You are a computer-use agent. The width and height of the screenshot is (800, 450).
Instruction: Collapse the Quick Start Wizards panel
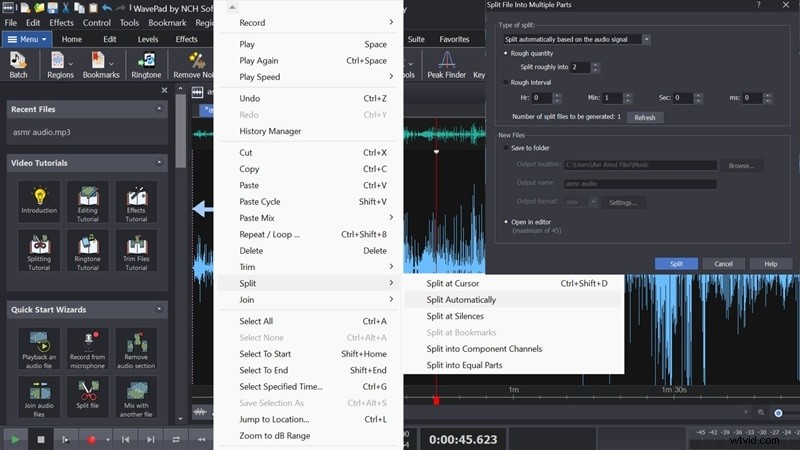pos(159,309)
